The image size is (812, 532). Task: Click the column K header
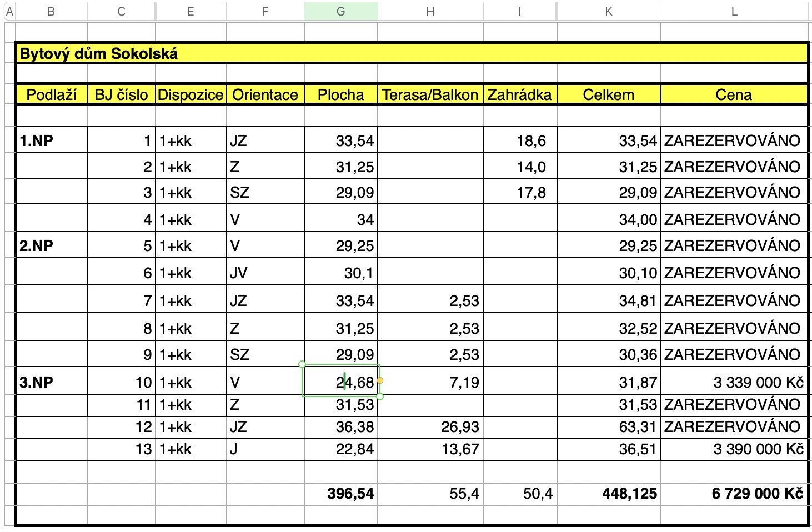click(608, 12)
